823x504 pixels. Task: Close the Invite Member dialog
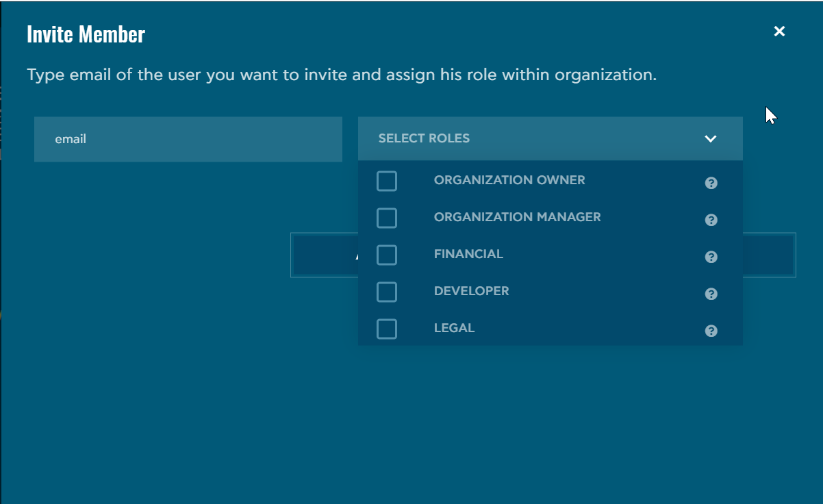pos(778,32)
